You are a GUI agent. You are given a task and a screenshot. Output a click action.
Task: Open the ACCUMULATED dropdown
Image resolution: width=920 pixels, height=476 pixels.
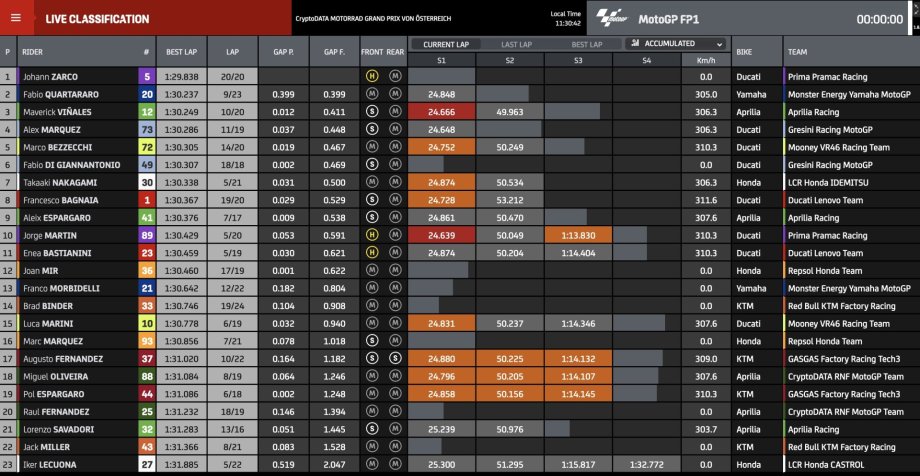tap(675, 44)
